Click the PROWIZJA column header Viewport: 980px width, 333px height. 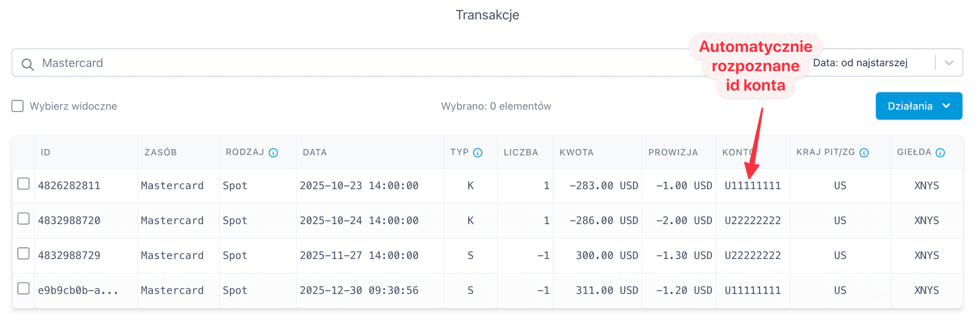(673, 152)
